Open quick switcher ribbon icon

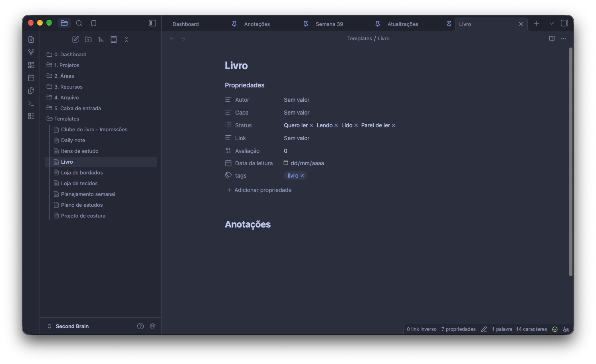(31, 40)
